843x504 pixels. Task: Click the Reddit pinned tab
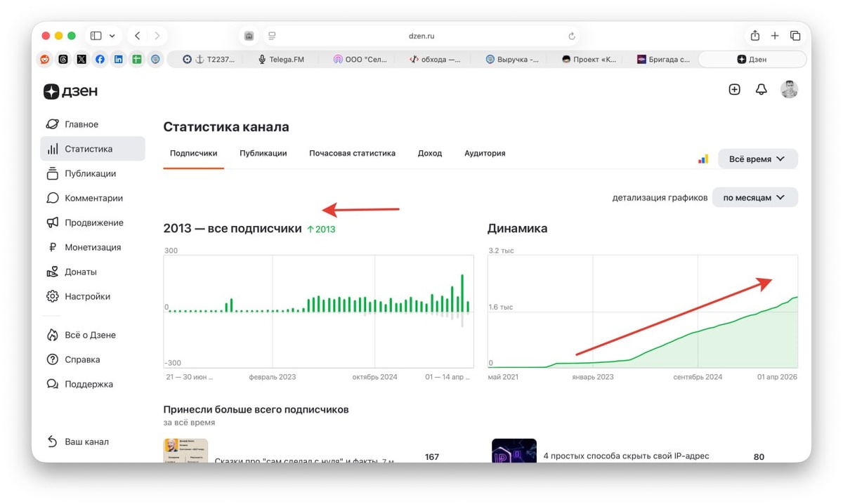(45, 60)
